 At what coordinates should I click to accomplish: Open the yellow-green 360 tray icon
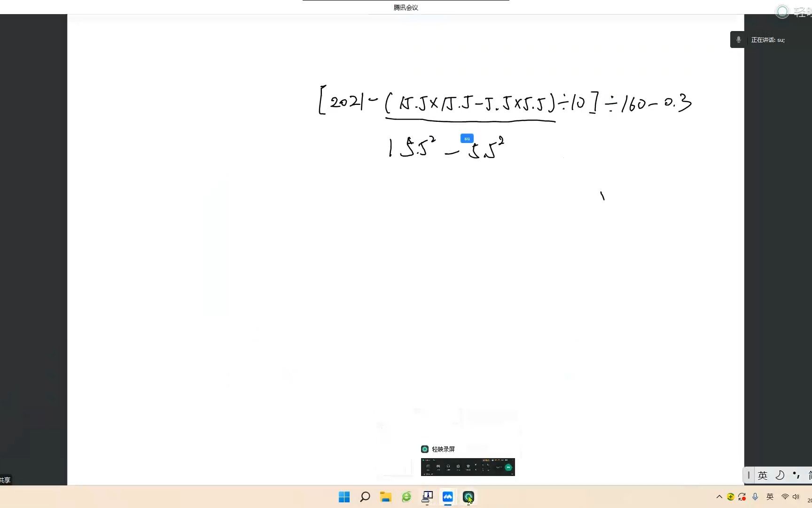pyautogui.click(x=731, y=497)
